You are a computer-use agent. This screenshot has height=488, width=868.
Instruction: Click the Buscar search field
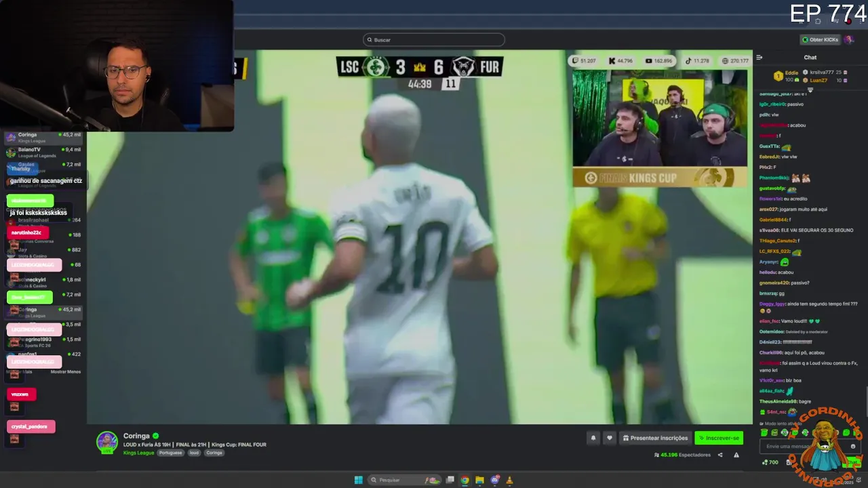coord(434,40)
